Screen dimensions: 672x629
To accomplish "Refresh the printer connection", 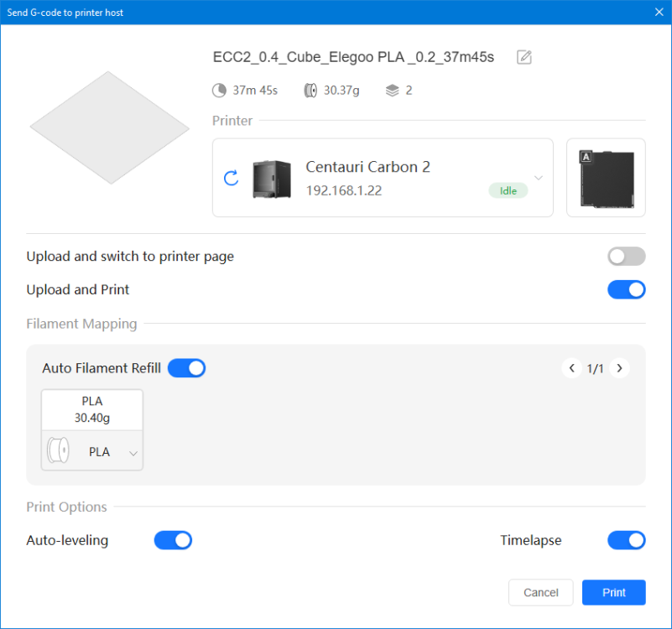I will pyautogui.click(x=231, y=178).
